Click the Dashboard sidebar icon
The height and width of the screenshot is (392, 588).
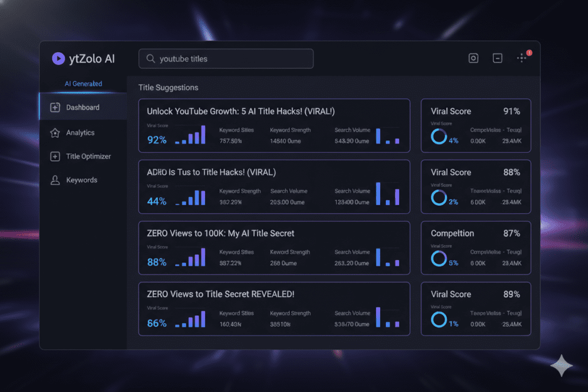[55, 107]
